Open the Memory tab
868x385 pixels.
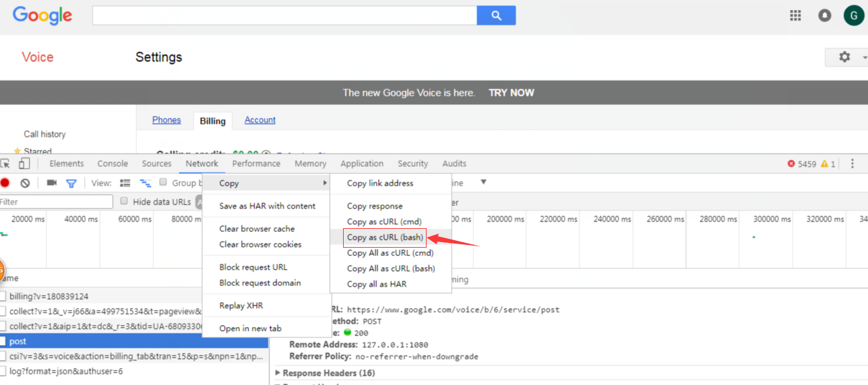coord(310,164)
